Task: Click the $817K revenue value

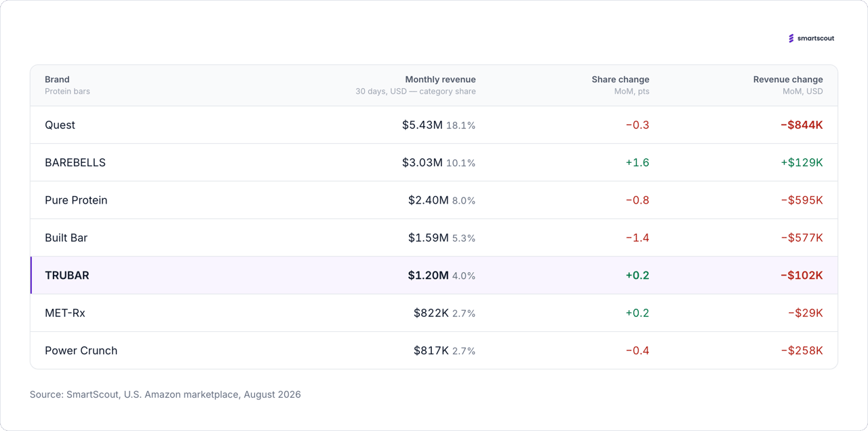Action: pos(431,351)
